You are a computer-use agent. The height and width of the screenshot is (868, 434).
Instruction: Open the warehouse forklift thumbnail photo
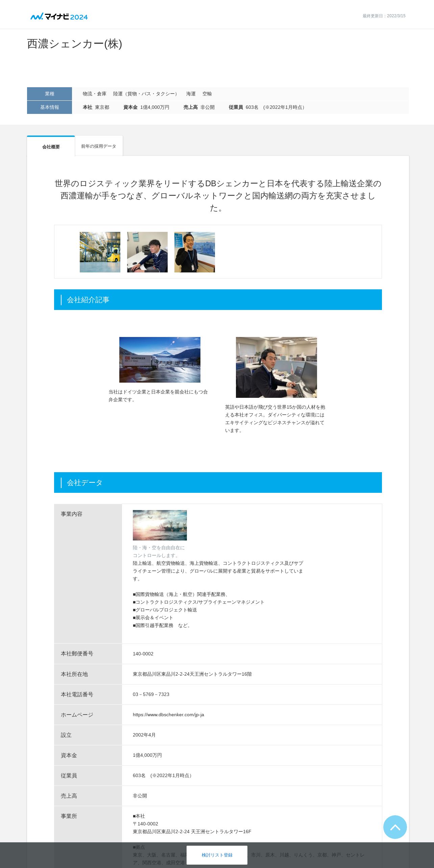(x=100, y=252)
